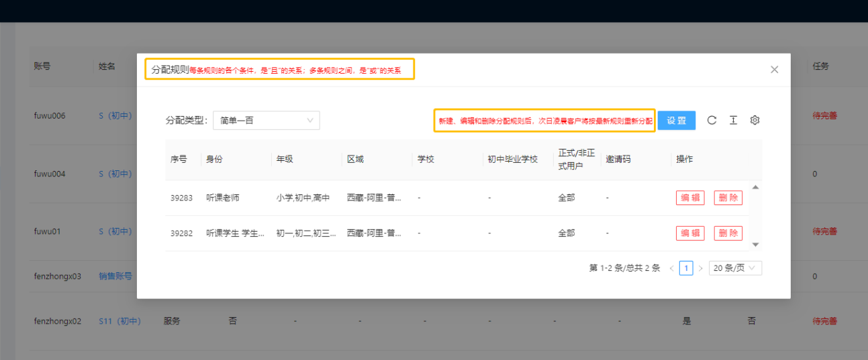Edit rule 39283 with 编辑 button
The image size is (868, 360).
(690, 198)
